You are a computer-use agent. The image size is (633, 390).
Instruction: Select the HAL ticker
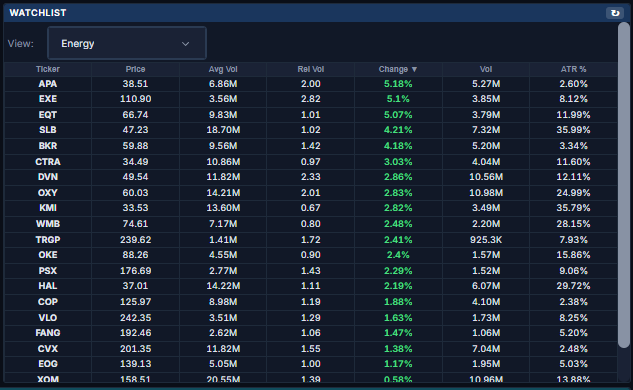[x=48, y=286]
